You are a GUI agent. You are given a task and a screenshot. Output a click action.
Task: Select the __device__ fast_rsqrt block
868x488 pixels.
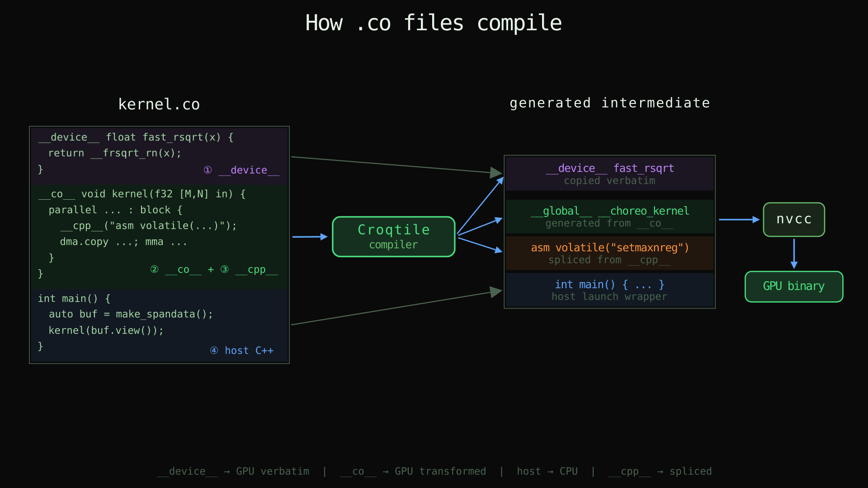pos(609,173)
